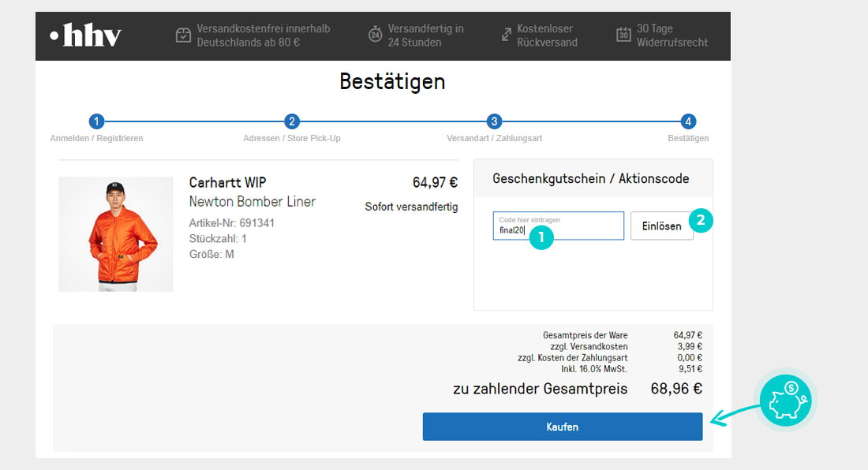Screen dimensions: 868x470
Task: Go to step 3 Versandart / Zahlungsart
Action: (494, 121)
